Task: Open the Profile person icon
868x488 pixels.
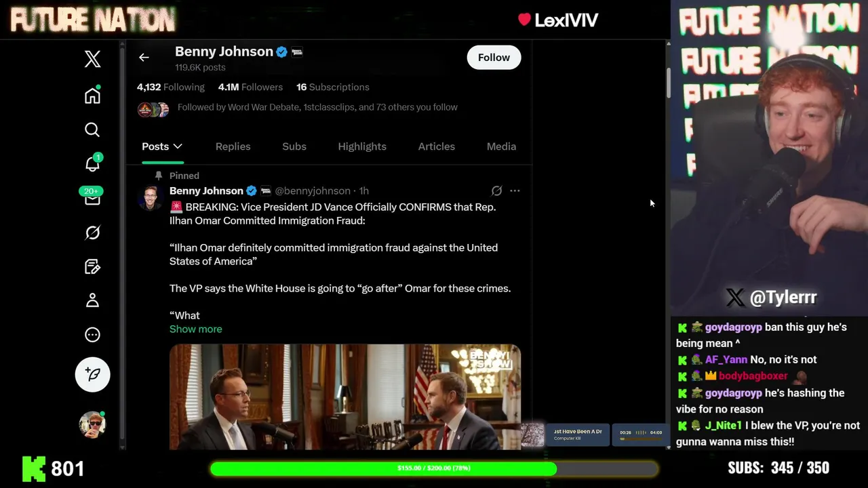Action: (93, 300)
